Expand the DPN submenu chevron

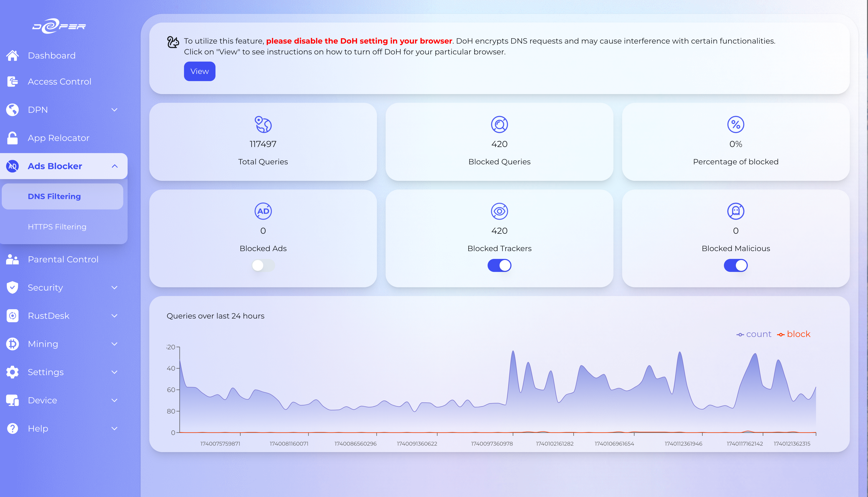pyautogui.click(x=114, y=110)
